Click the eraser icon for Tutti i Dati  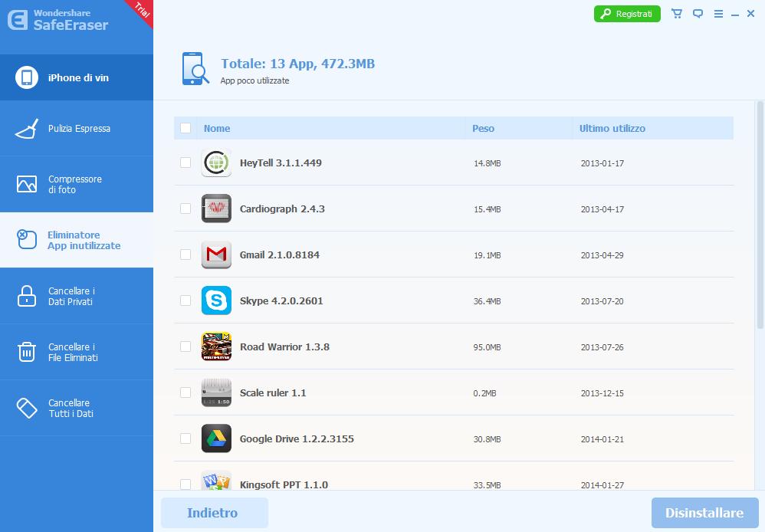click(27, 408)
